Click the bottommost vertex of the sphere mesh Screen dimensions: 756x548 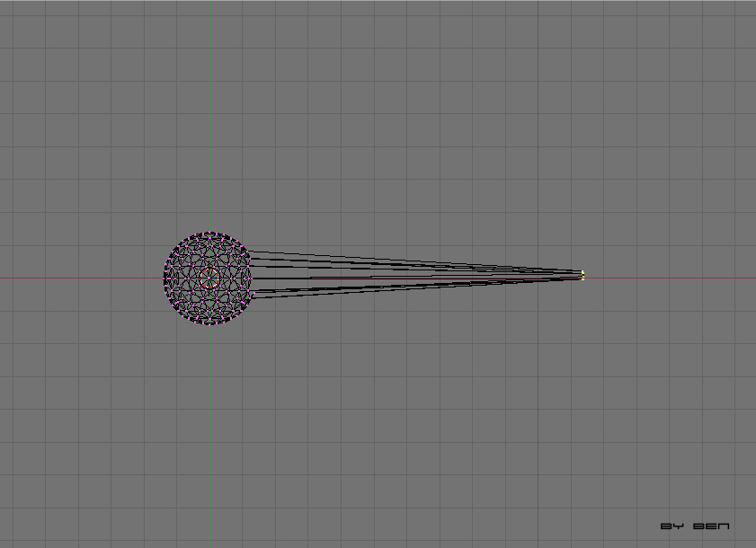tap(209, 324)
